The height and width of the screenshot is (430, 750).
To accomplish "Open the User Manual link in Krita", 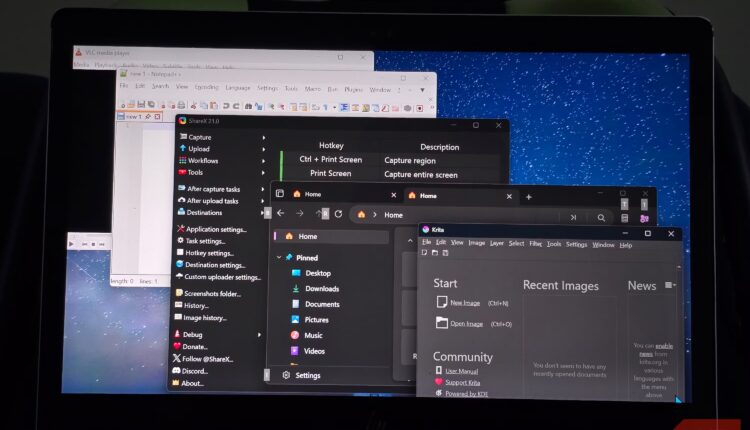I will tap(462, 371).
